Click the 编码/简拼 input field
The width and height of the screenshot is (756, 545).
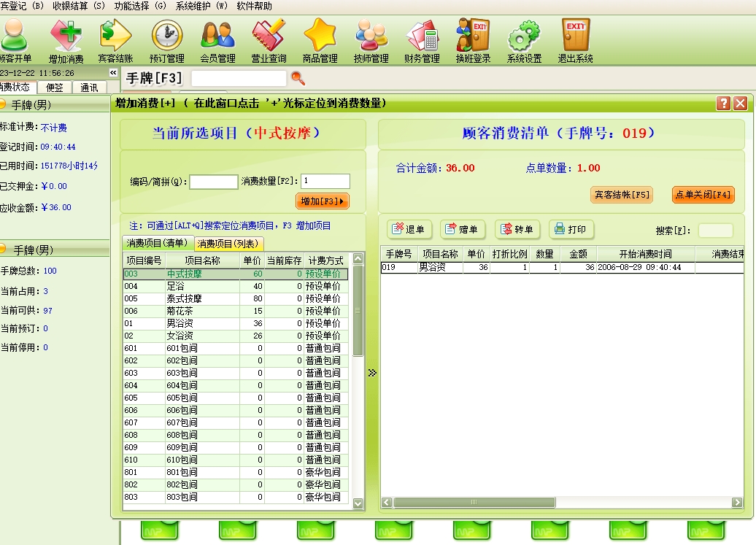tap(213, 182)
